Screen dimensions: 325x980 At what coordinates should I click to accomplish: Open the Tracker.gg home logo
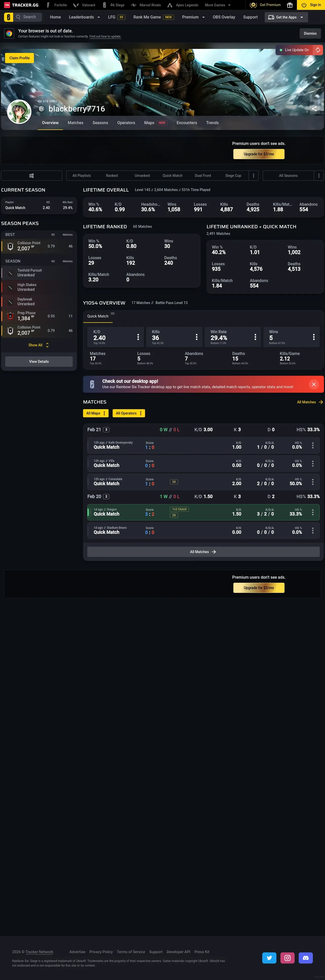coord(21,5)
